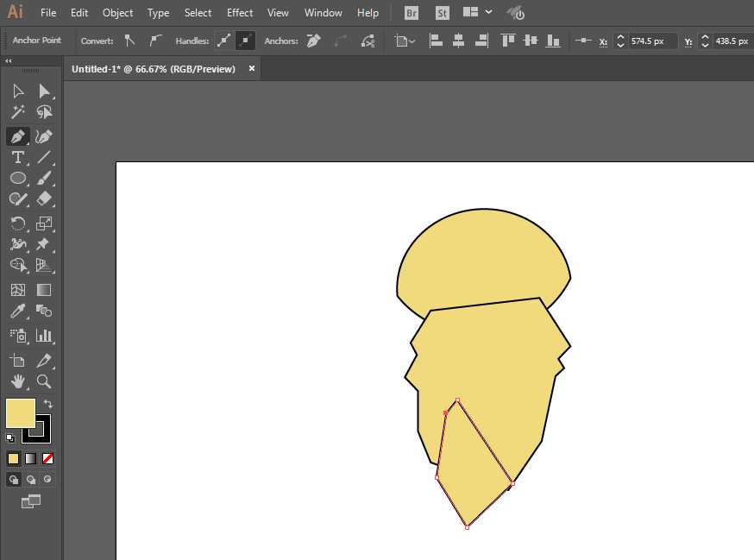Convert selected anchor to corner
This screenshot has width=754, height=560.
[x=129, y=41]
